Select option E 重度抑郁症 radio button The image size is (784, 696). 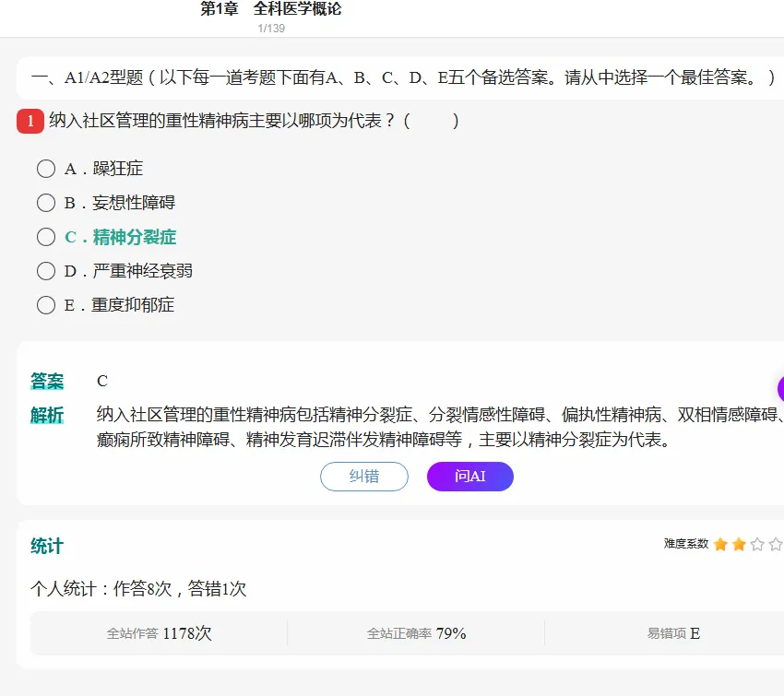click(46, 305)
